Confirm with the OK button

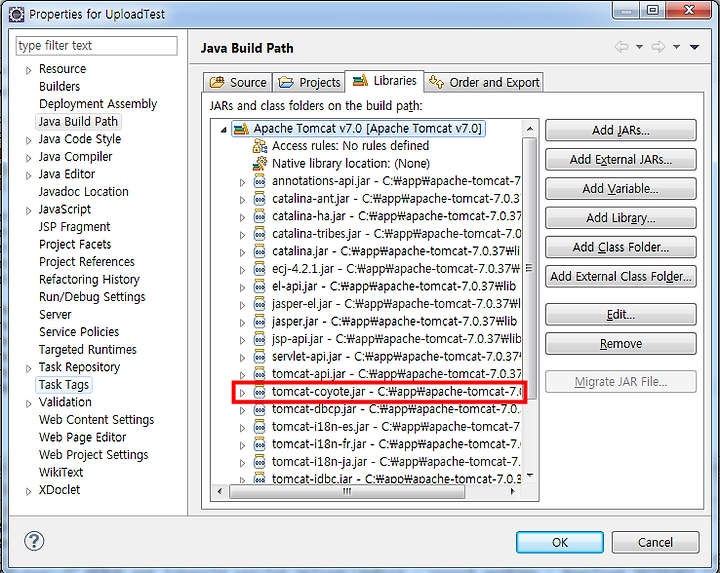tap(560, 542)
